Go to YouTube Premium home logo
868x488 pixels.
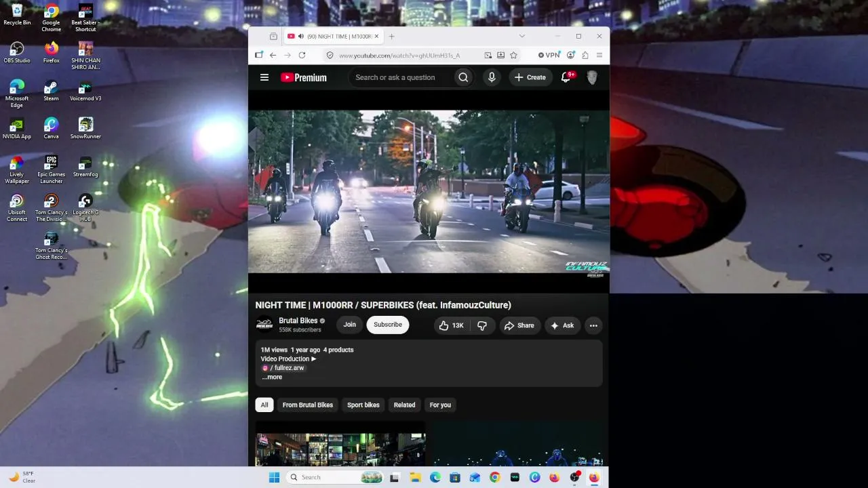coord(304,77)
